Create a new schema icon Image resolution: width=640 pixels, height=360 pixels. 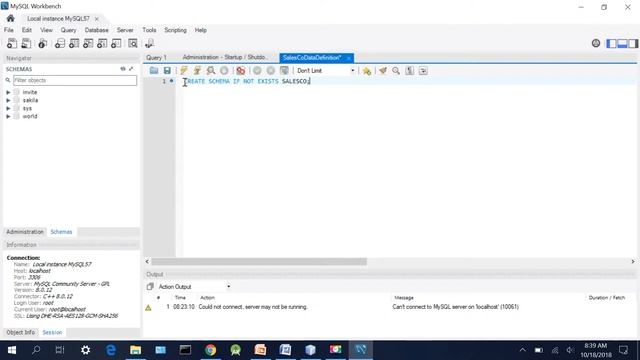pos(60,43)
